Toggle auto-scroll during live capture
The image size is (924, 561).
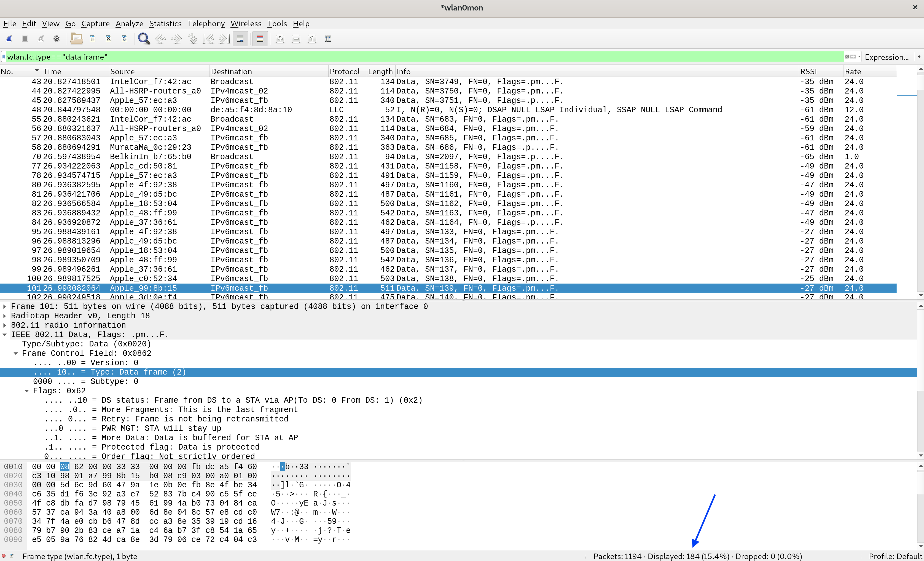click(240, 39)
